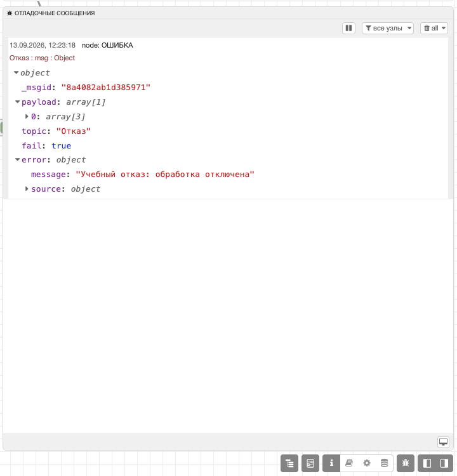457x476 pixels.
Task: Pause the debug message output
Action: [348, 28]
